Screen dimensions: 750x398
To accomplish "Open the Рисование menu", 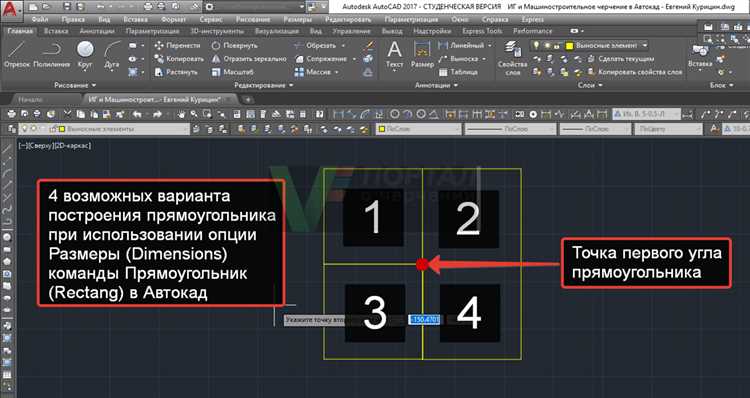I will [x=253, y=20].
